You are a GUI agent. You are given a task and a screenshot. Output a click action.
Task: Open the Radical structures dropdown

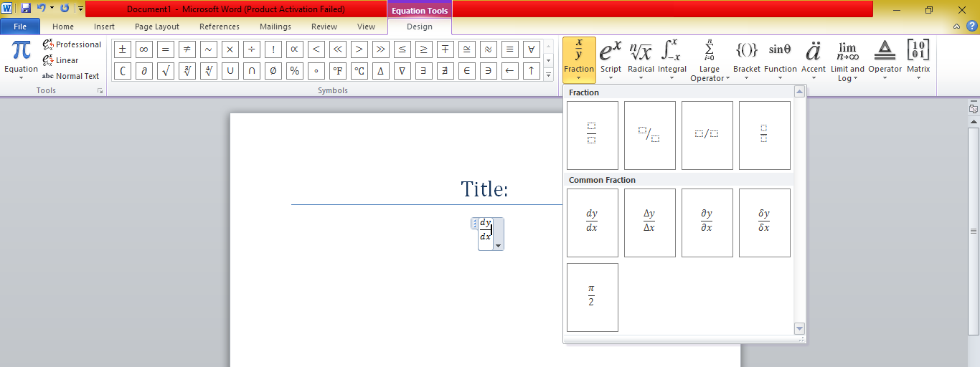[x=641, y=60]
